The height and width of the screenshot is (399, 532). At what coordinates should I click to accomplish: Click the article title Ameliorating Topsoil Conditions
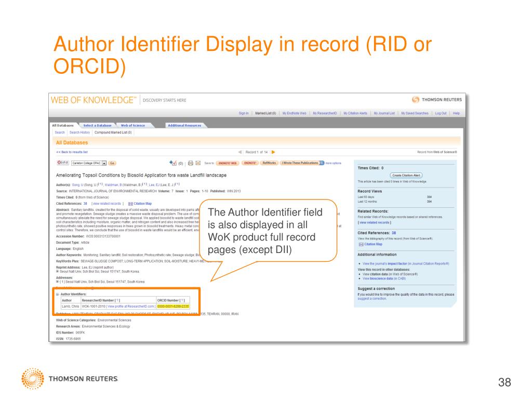pos(141,175)
